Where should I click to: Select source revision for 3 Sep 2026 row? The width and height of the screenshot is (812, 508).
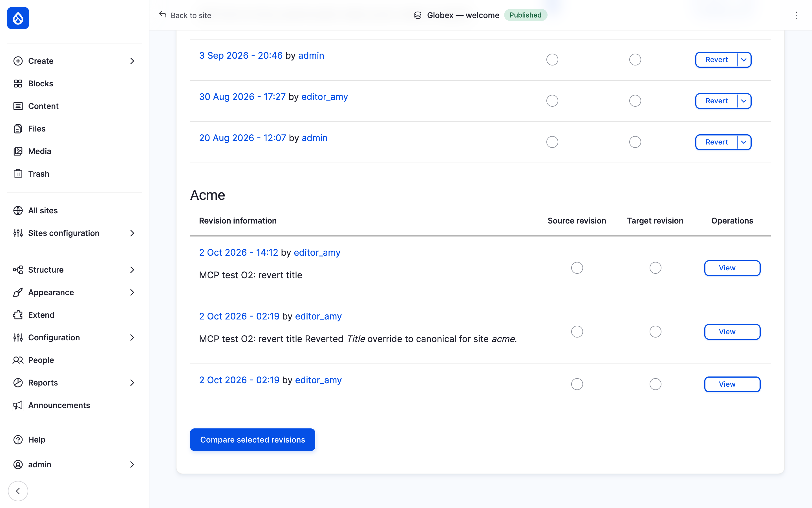552,60
